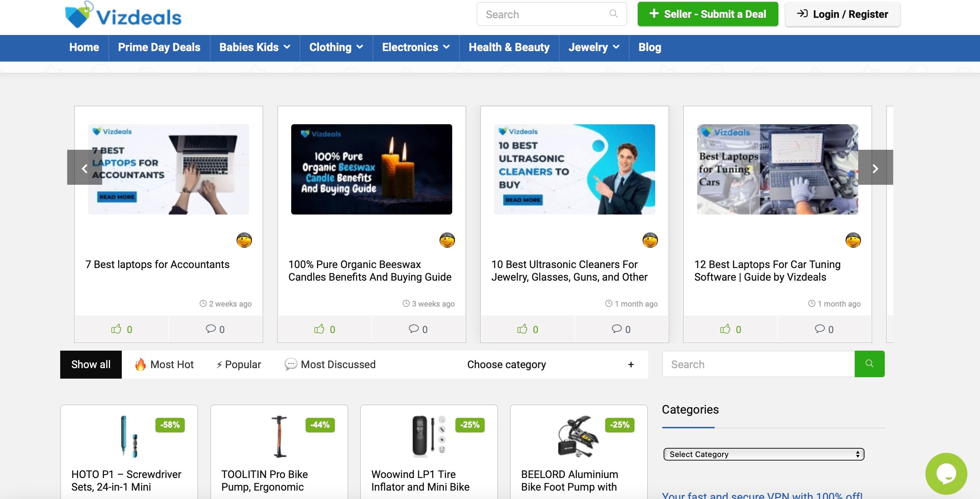Activate the 'Show all' filter
Image resolution: width=980 pixels, height=499 pixels.
coord(90,364)
